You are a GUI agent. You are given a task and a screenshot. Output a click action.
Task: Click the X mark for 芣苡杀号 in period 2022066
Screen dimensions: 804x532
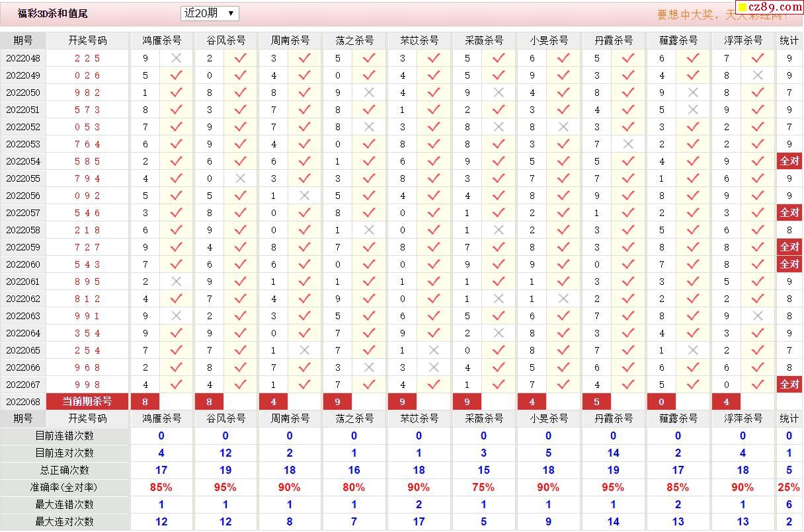click(x=434, y=367)
